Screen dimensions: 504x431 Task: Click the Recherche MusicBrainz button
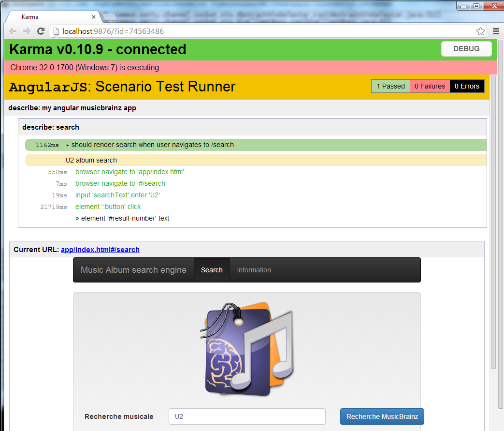click(x=382, y=416)
